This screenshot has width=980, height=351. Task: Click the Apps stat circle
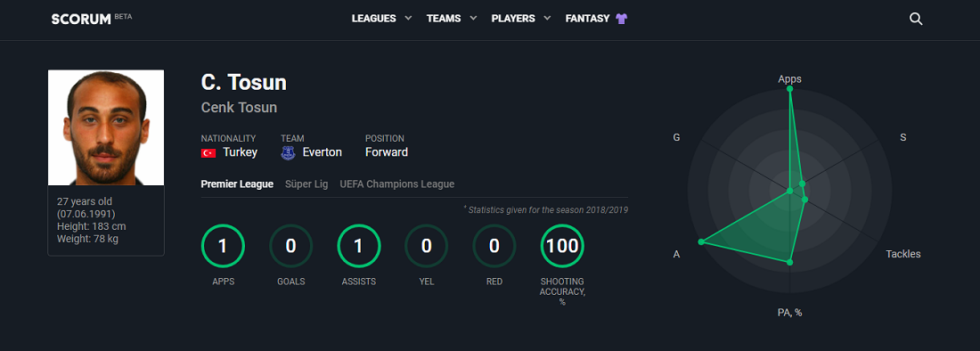[x=223, y=246]
